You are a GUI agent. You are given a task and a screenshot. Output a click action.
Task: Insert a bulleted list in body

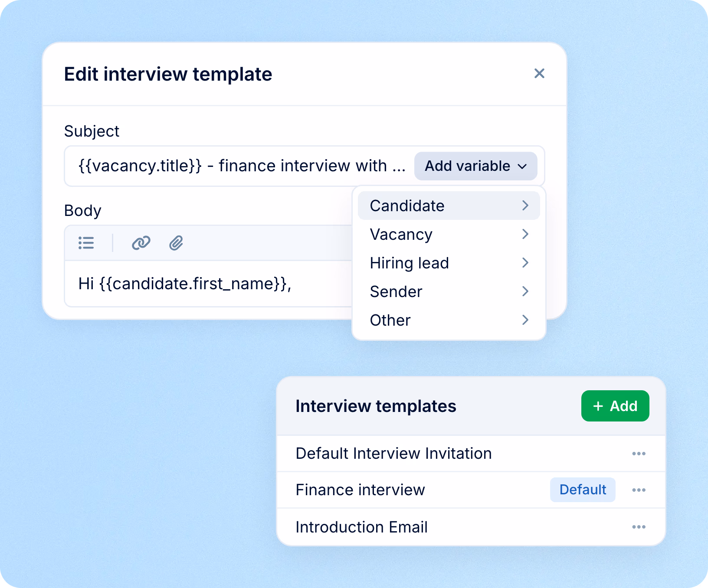86,243
